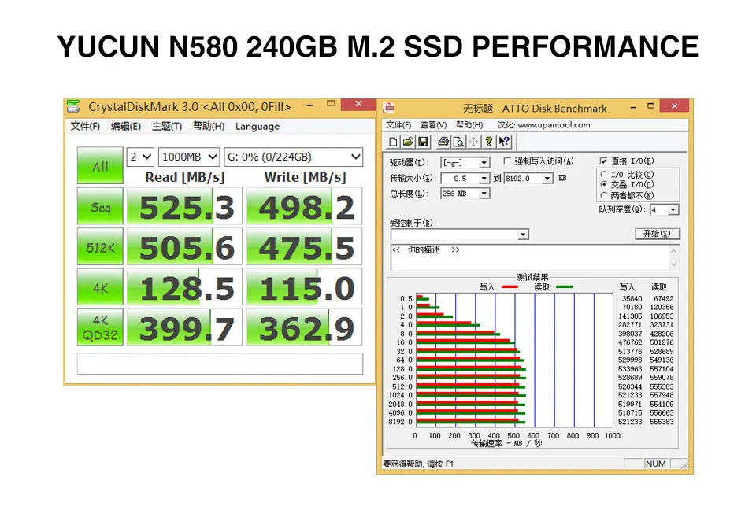
Task: Click the green Seq test button
Action: [x=100, y=206]
